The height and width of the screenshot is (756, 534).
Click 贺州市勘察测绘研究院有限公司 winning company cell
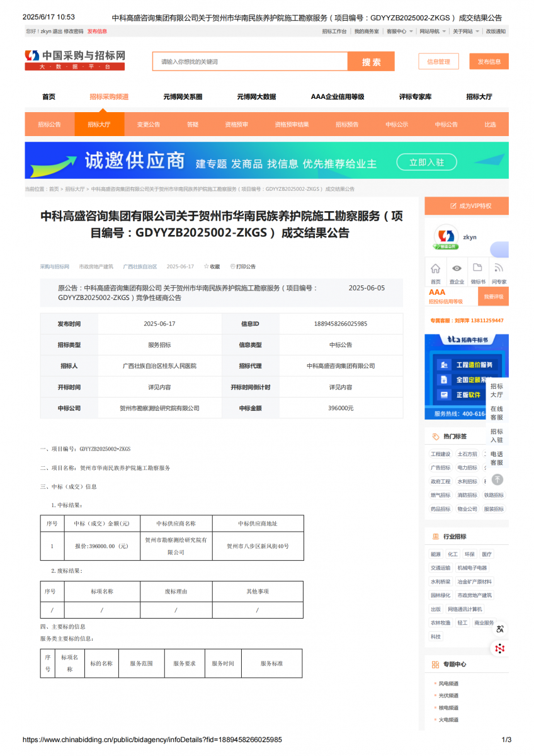159,408
